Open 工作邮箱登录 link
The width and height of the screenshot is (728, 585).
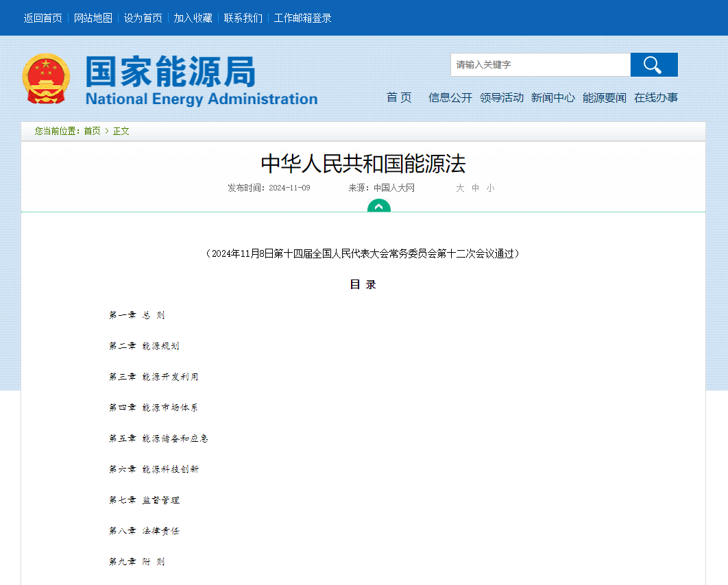(x=303, y=18)
